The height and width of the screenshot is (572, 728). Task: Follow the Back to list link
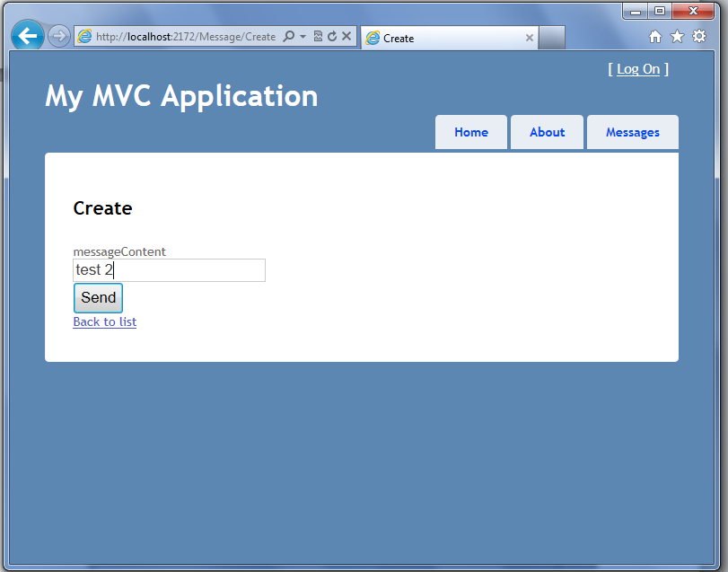pos(105,321)
